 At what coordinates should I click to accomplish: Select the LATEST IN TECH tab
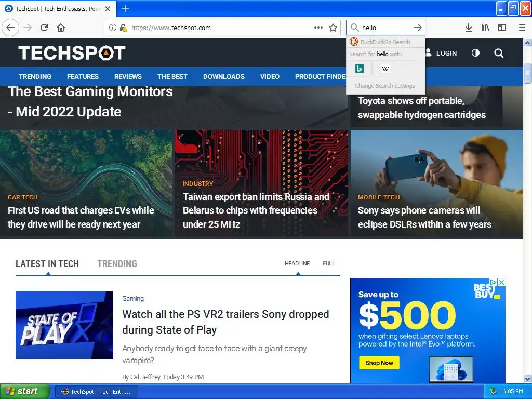click(47, 263)
